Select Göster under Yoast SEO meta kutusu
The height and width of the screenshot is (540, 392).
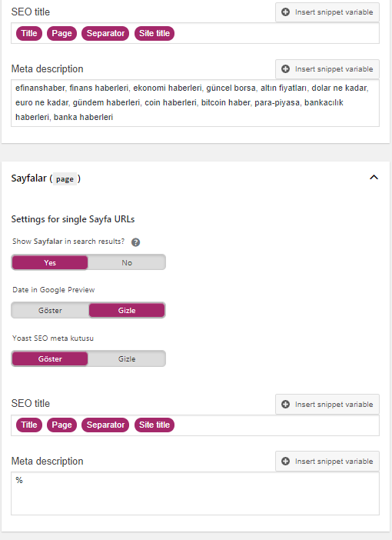tap(50, 359)
